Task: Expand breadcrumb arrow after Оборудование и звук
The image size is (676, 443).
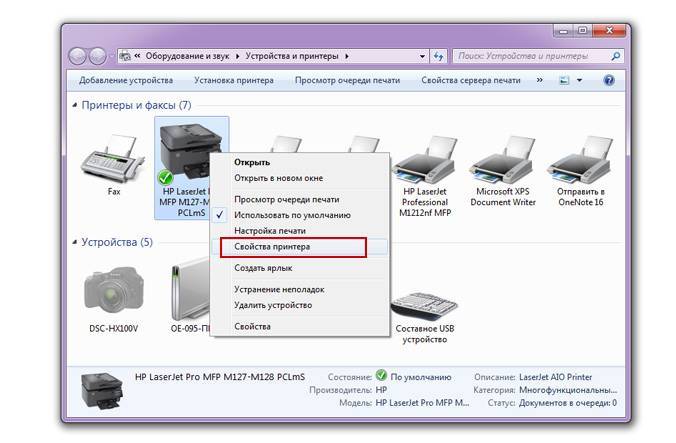Action: coord(238,56)
